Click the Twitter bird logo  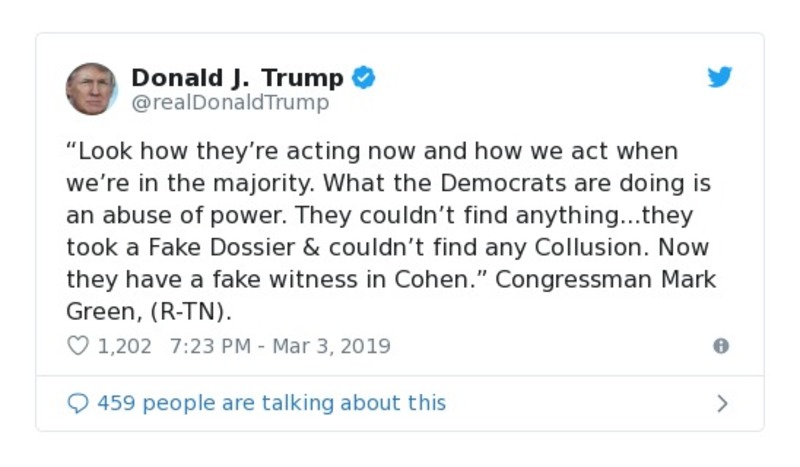click(x=720, y=77)
